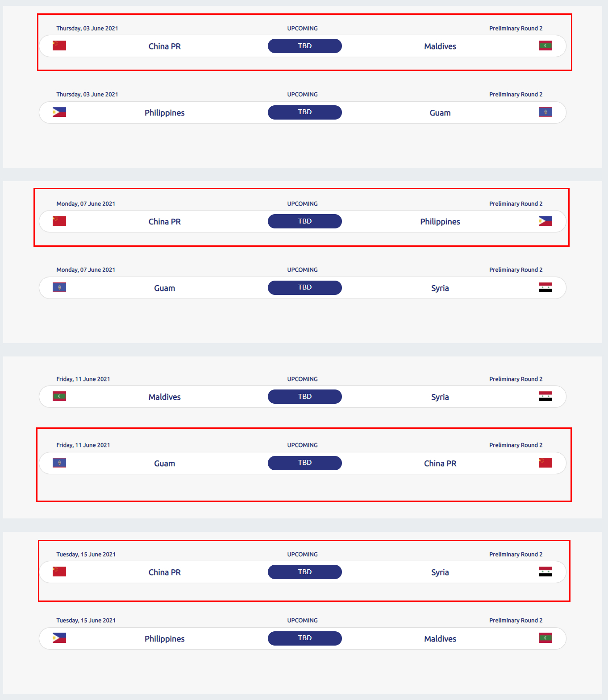The height and width of the screenshot is (700, 608).
Task: Open Guam team name in Philippines vs Guam
Action: click(440, 113)
